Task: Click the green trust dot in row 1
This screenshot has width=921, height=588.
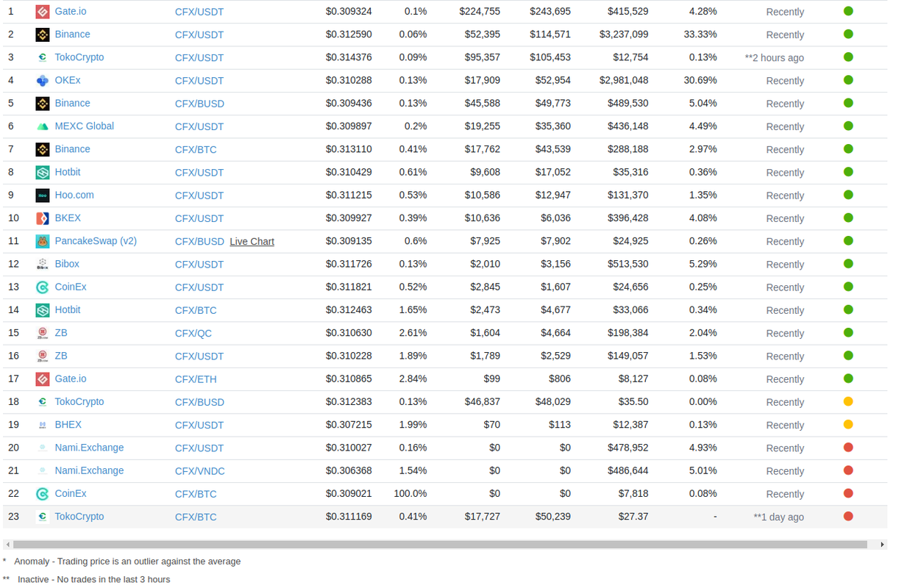Action: (848, 11)
